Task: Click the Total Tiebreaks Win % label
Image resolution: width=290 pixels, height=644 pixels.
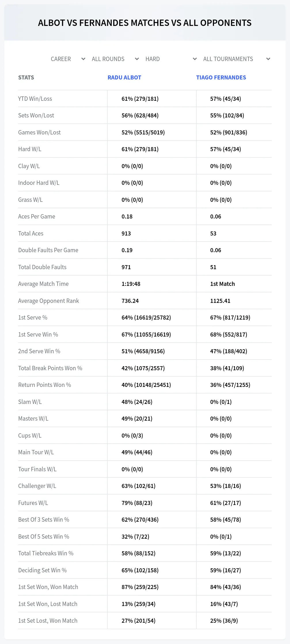Action: pyautogui.click(x=46, y=553)
